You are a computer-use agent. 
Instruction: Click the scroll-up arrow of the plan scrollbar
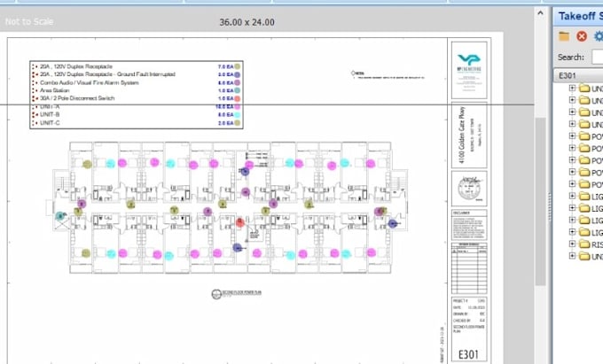click(x=540, y=13)
